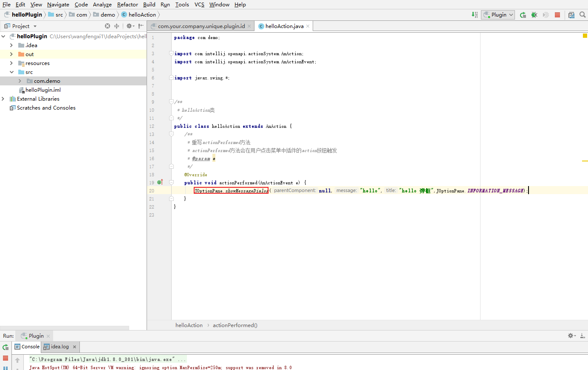Select Scratches and Consoles item
Image resolution: width=588 pixels, height=370 pixels.
46,107
